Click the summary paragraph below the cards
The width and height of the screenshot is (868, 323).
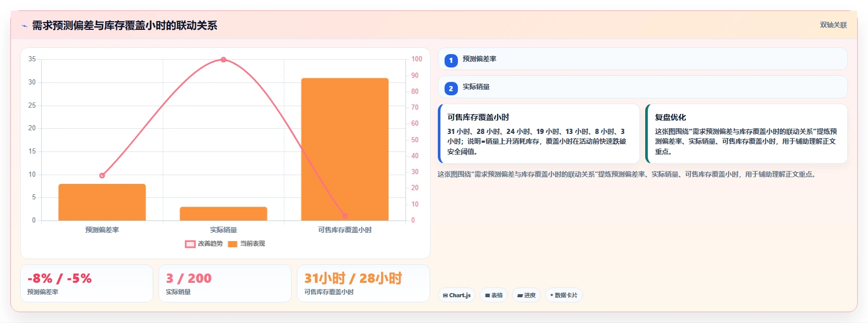tap(627, 174)
